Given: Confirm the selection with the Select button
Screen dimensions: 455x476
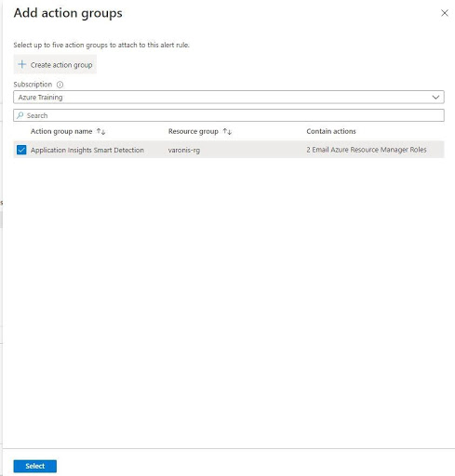Looking at the screenshot, I should tap(35, 466).
